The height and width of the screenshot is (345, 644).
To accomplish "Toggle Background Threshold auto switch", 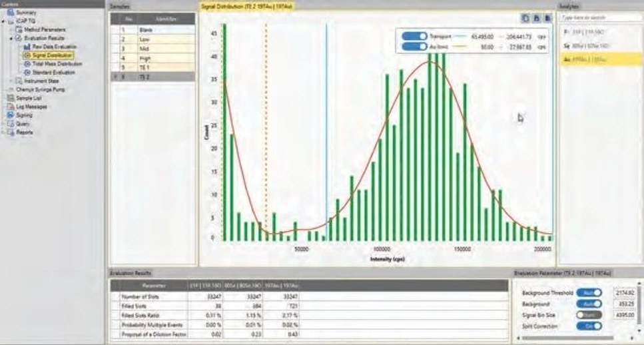I will [589, 293].
